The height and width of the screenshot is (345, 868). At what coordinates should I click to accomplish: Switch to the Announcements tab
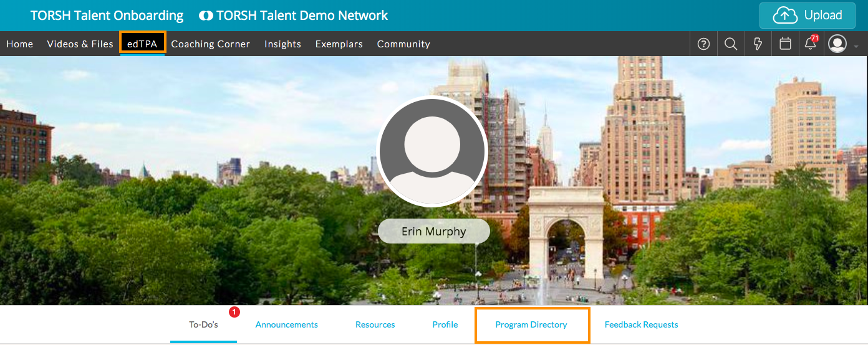[x=286, y=324]
